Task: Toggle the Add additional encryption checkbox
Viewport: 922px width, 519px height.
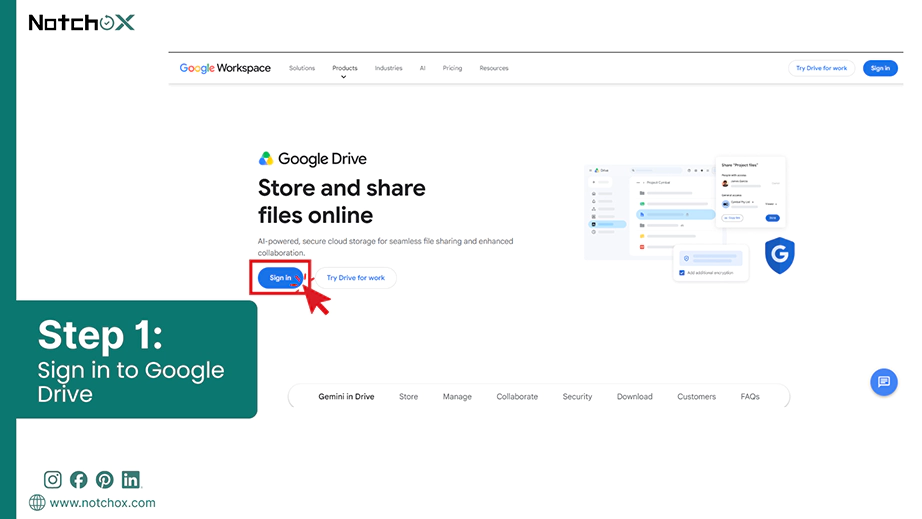Action: coord(682,273)
